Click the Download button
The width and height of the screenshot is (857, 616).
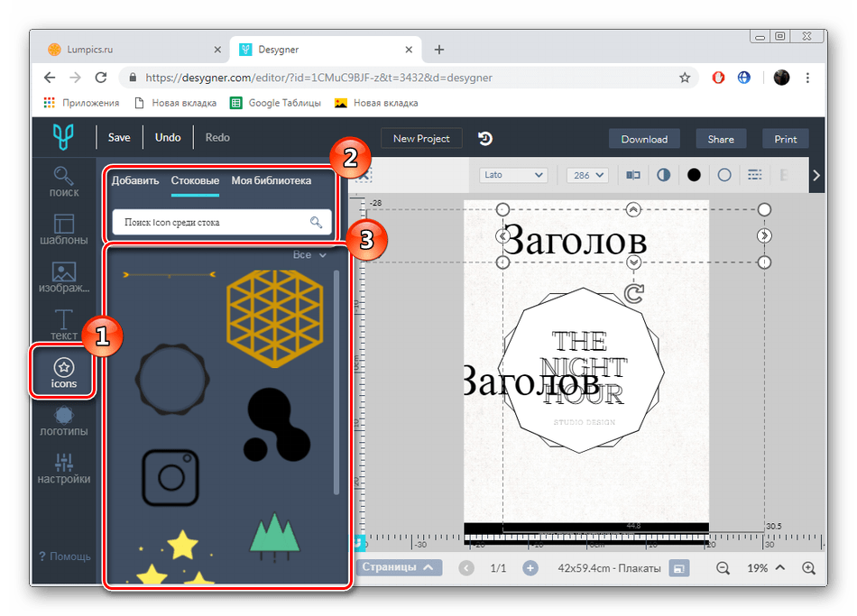coord(644,139)
